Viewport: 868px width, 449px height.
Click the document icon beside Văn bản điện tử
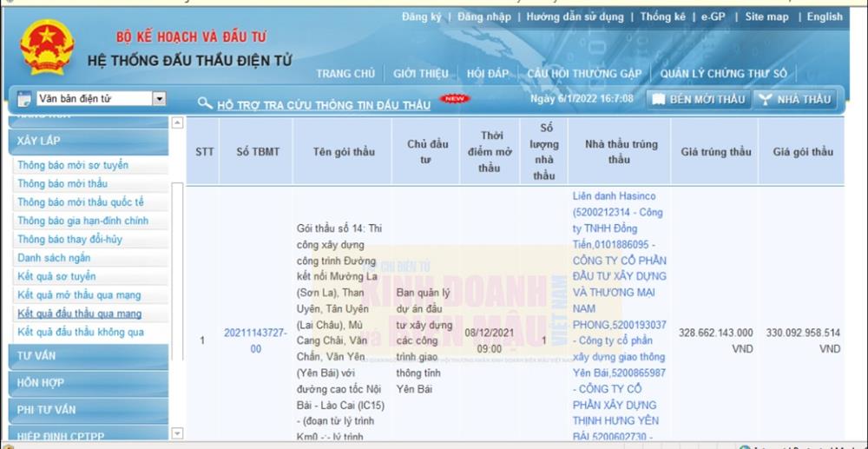(x=24, y=99)
